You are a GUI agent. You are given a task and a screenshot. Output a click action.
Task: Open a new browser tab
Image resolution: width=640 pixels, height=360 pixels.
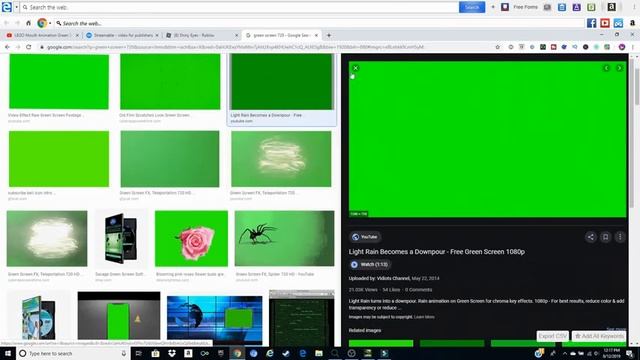coord(329,36)
